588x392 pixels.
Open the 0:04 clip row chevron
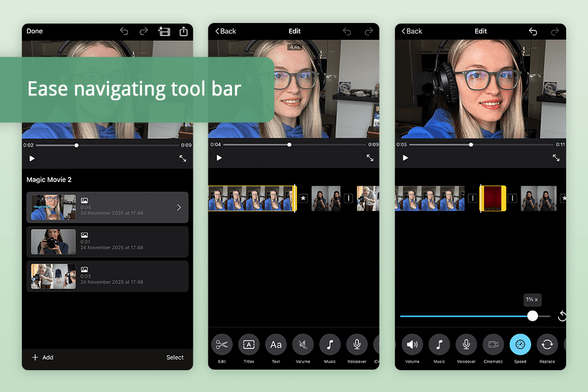click(179, 207)
